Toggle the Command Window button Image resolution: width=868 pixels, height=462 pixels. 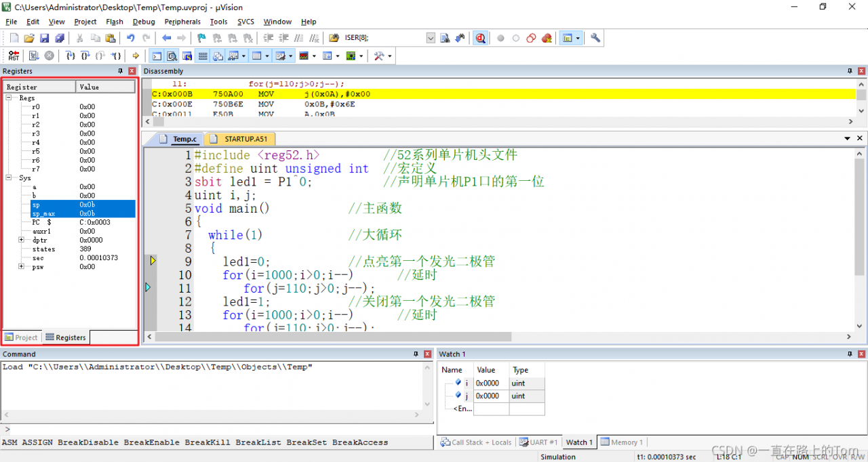pos(157,56)
